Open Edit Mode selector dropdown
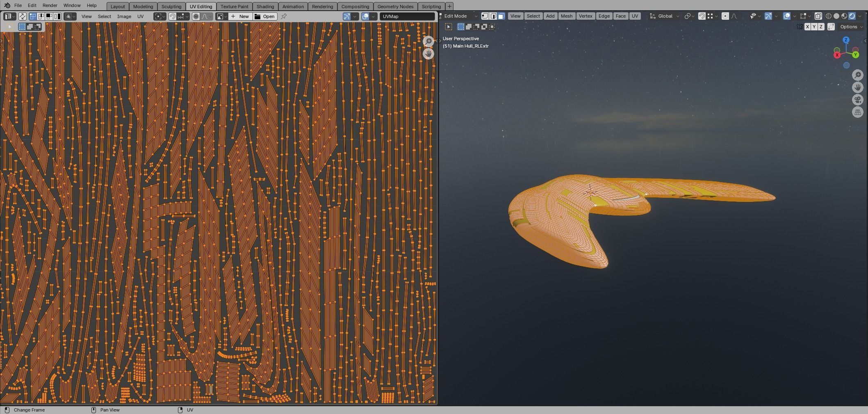Image resolution: width=868 pixels, height=414 pixels. (459, 16)
